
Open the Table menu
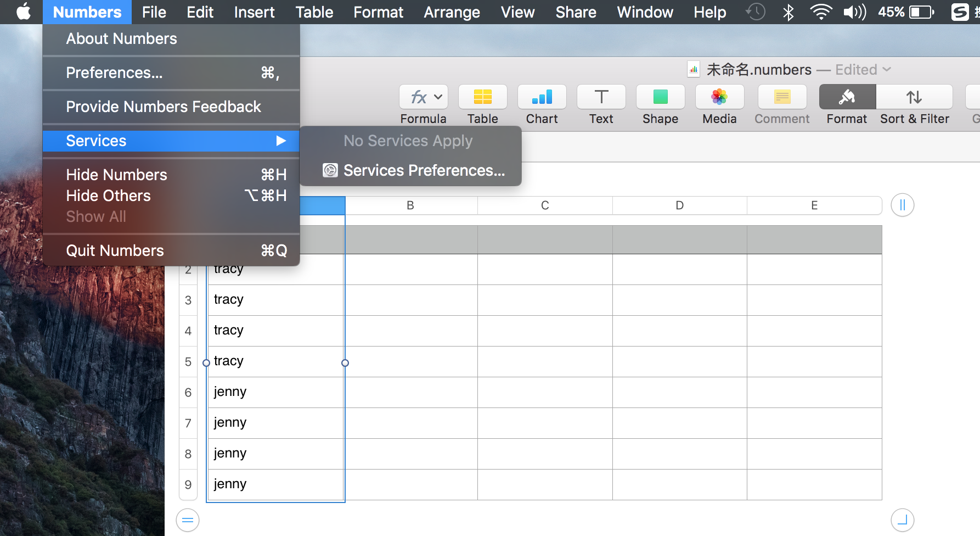tap(314, 12)
